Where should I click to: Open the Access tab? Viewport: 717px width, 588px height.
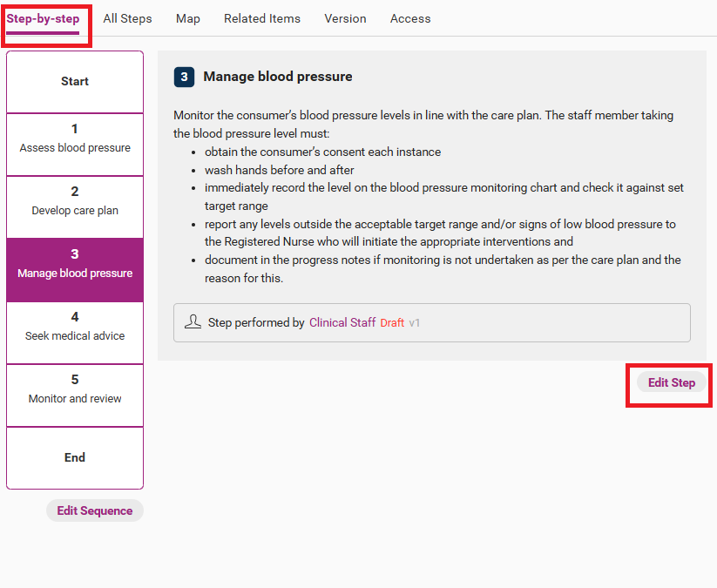coord(410,18)
